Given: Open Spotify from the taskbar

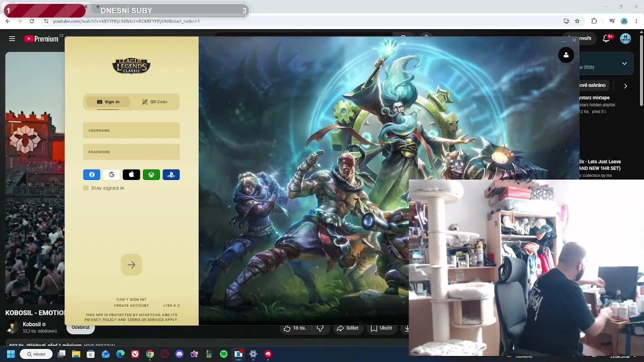Looking at the screenshot, I should tap(223, 354).
